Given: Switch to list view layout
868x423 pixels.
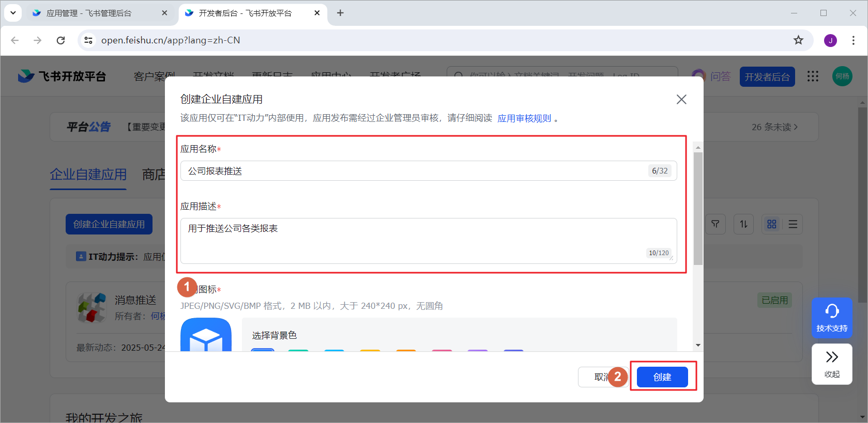Looking at the screenshot, I should pyautogui.click(x=793, y=224).
